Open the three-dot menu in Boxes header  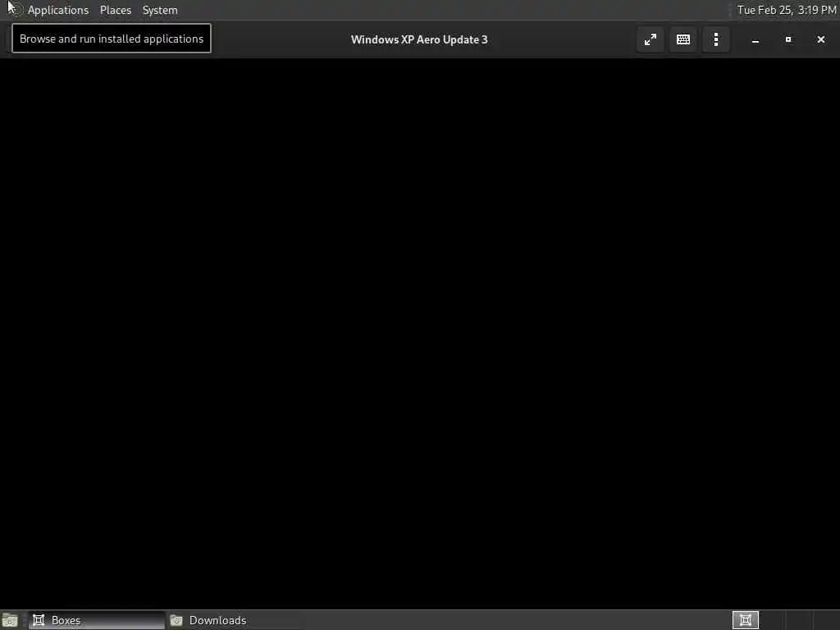coord(715,39)
